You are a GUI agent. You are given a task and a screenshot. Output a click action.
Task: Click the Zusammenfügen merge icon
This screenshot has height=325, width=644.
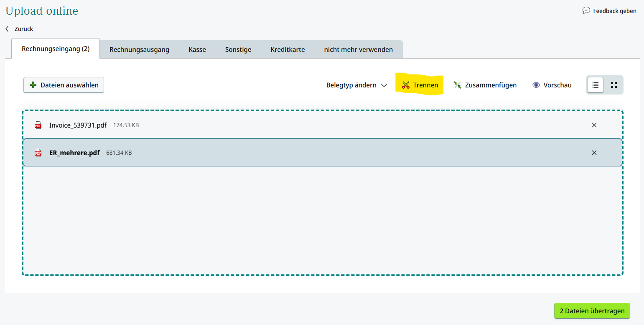pyautogui.click(x=457, y=85)
